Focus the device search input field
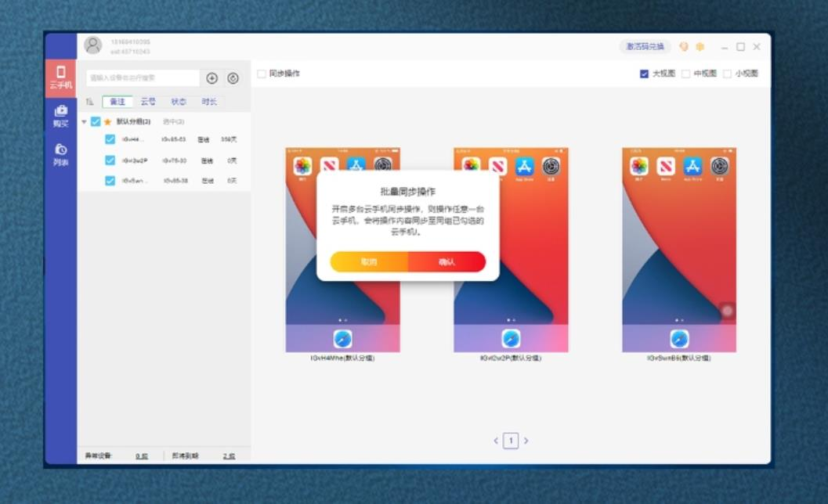This screenshot has width=828, height=504. click(x=143, y=78)
